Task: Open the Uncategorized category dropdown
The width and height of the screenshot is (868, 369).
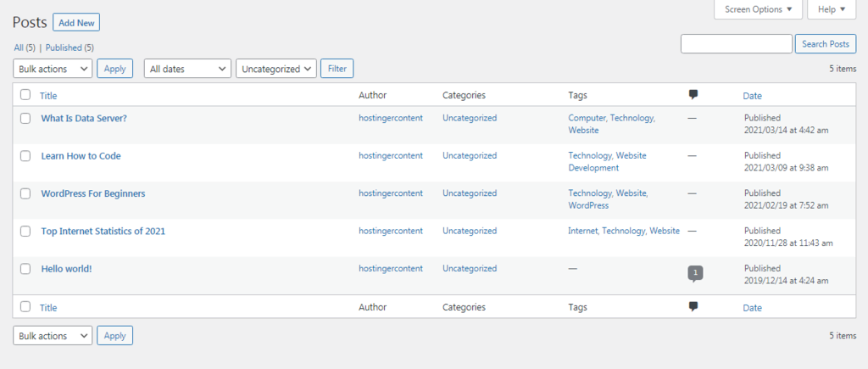Action: click(x=276, y=69)
